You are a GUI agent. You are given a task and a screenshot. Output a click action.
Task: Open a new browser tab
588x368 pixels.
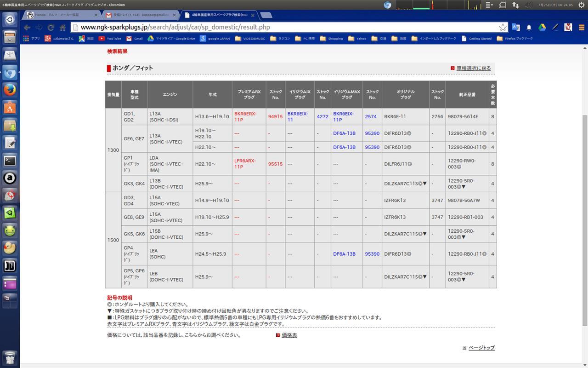266,15
